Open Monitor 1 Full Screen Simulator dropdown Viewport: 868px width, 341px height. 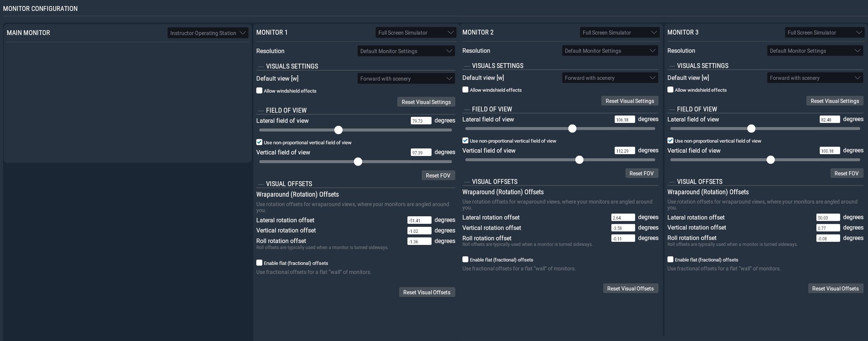pos(415,32)
